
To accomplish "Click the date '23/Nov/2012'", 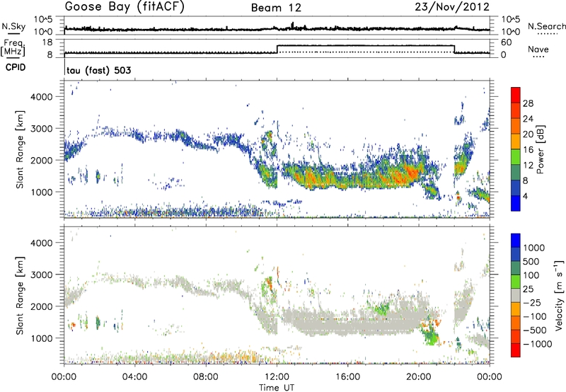I will (452, 7).
